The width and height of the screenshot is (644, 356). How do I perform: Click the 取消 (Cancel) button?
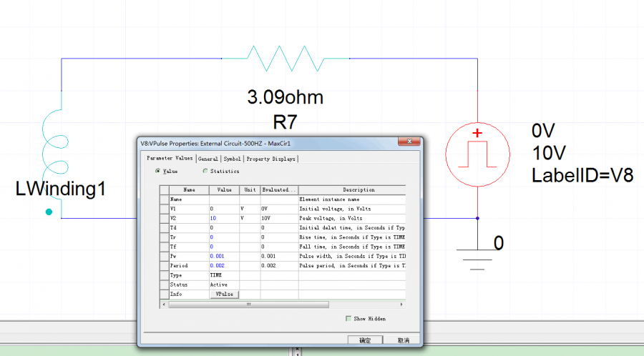point(404,340)
